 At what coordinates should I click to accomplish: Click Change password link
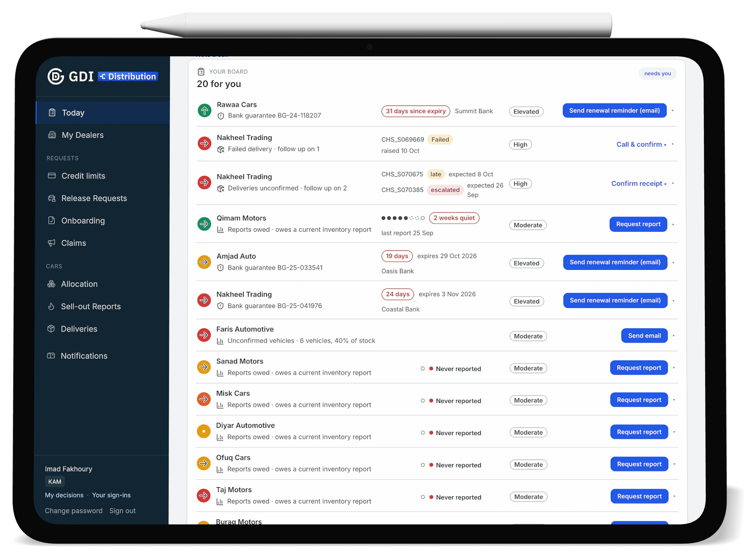tap(74, 511)
